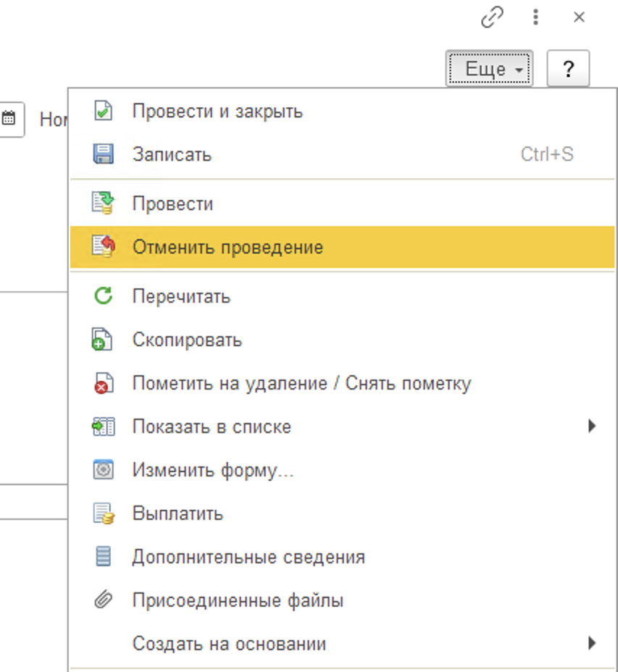Click the Ctrl+S shortcut label
The height and width of the screenshot is (672, 618).
click(547, 154)
